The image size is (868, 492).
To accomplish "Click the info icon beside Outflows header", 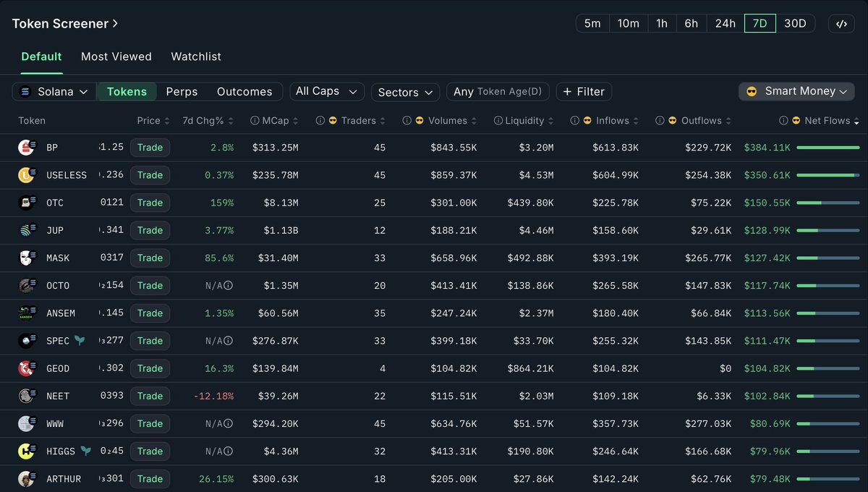I will (x=660, y=121).
